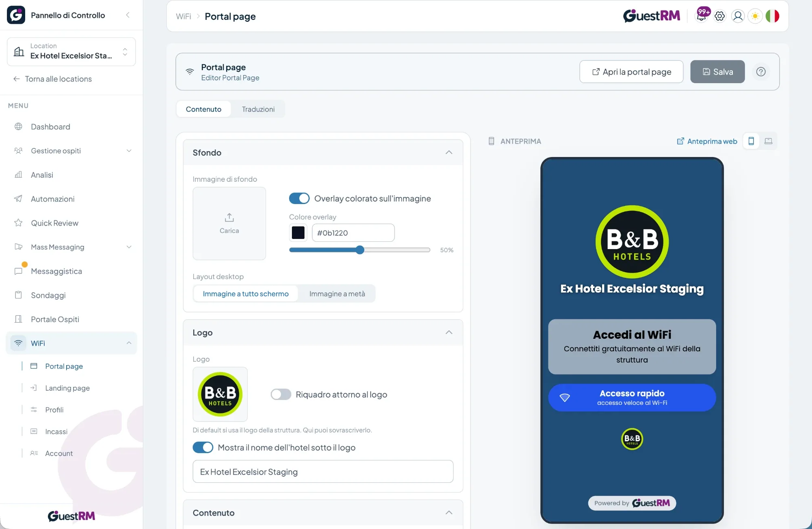The width and height of the screenshot is (812, 529).
Task: Toggle the sun light-mode theme icon
Action: [755, 16]
